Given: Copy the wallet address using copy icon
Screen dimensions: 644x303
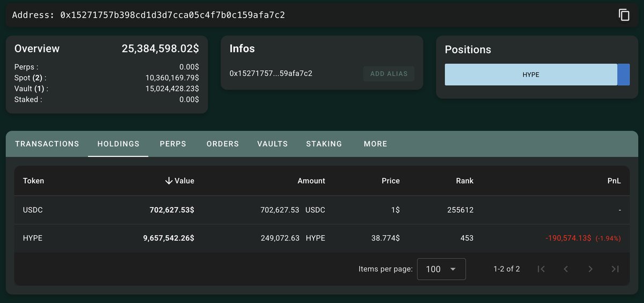Looking at the screenshot, I should (624, 15).
